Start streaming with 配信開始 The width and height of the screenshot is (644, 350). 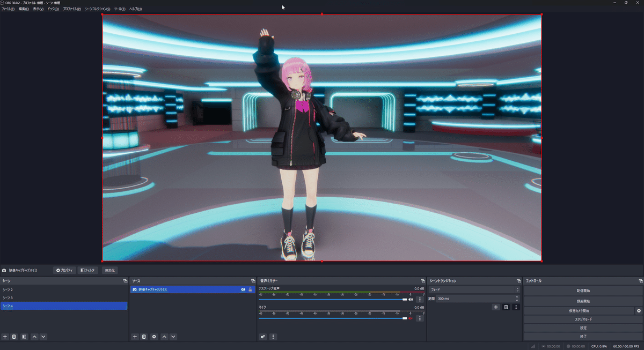pyautogui.click(x=583, y=291)
